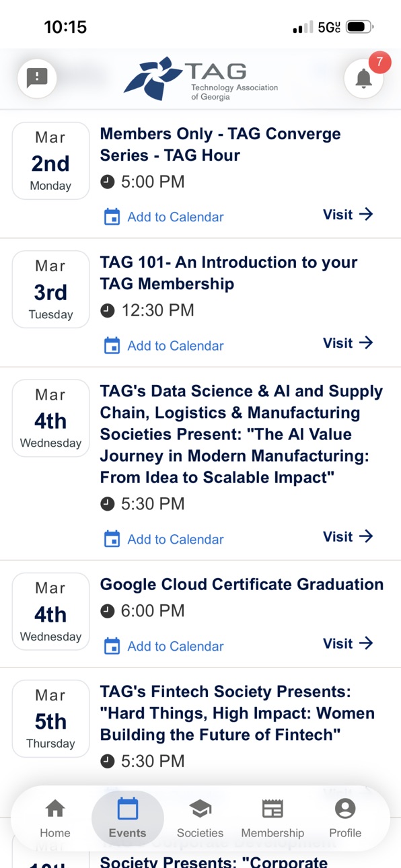
Task: Open notifications bell with 7 badge
Action: pos(364,78)
